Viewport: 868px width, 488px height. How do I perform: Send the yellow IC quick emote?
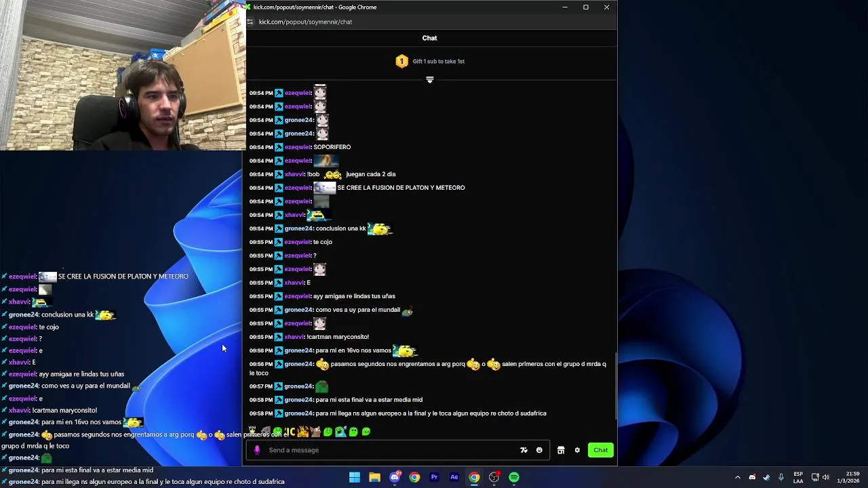(290, 431)
